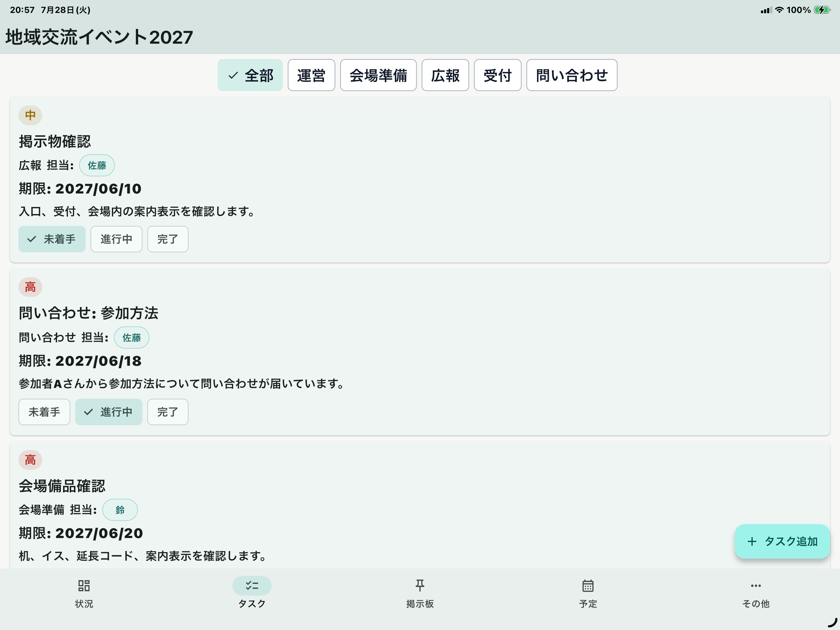Set 問い合わせ: 参加方法 to 未着手
The height and width of the screenshot is (630, 840).
tap(45, 412)
